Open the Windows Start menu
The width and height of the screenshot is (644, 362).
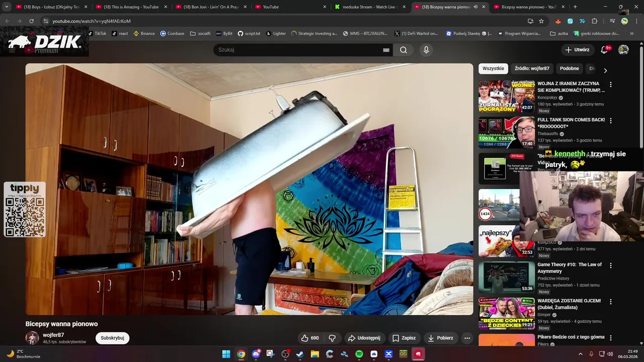pos(226,354)
